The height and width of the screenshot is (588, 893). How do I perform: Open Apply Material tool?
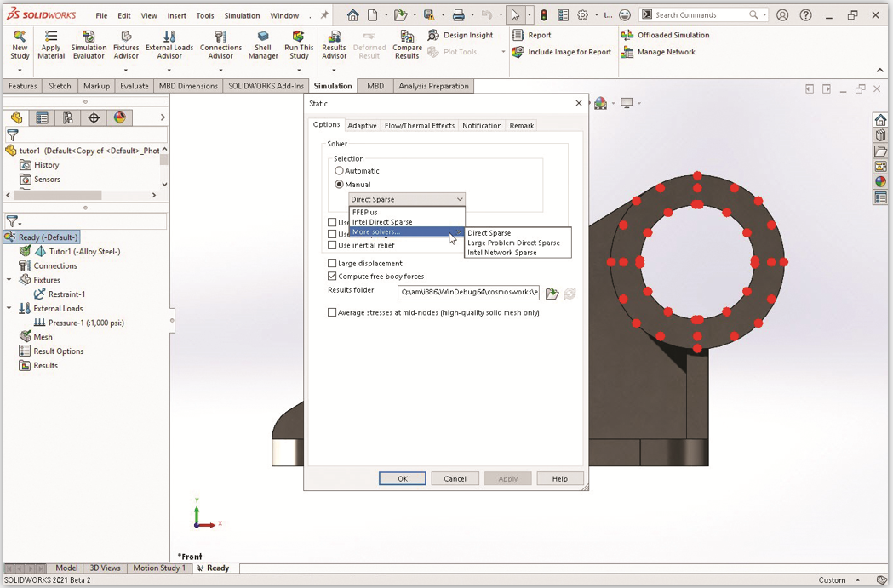pyautogui.click(x=51, y=45)
